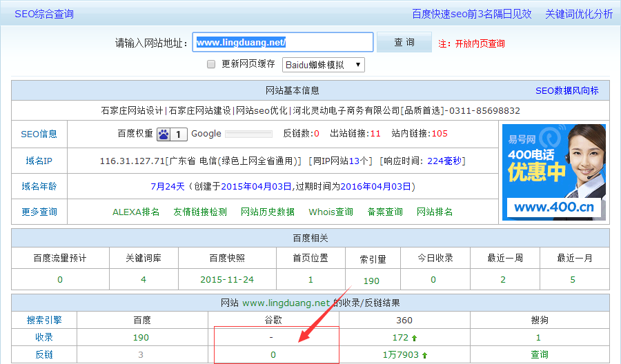Click the site title text 石家庄网站设计
The image size is (621, 364).
[132, 110]
